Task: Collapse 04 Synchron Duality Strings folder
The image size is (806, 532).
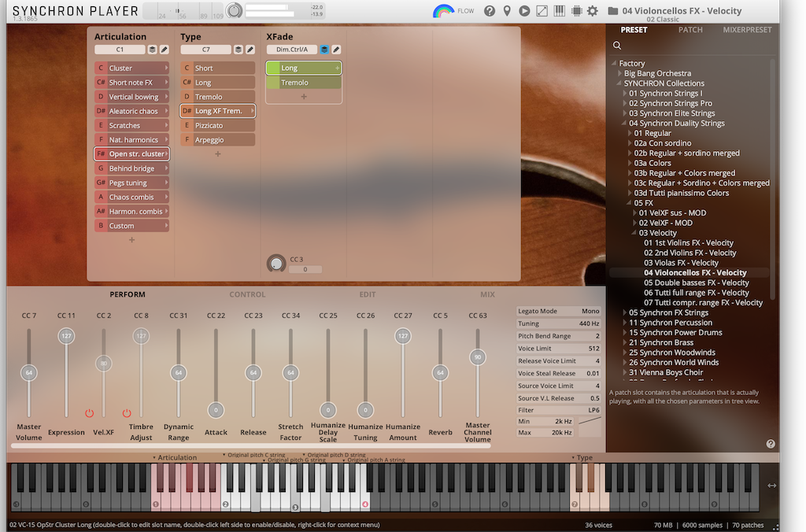Action: coord(624,124)
